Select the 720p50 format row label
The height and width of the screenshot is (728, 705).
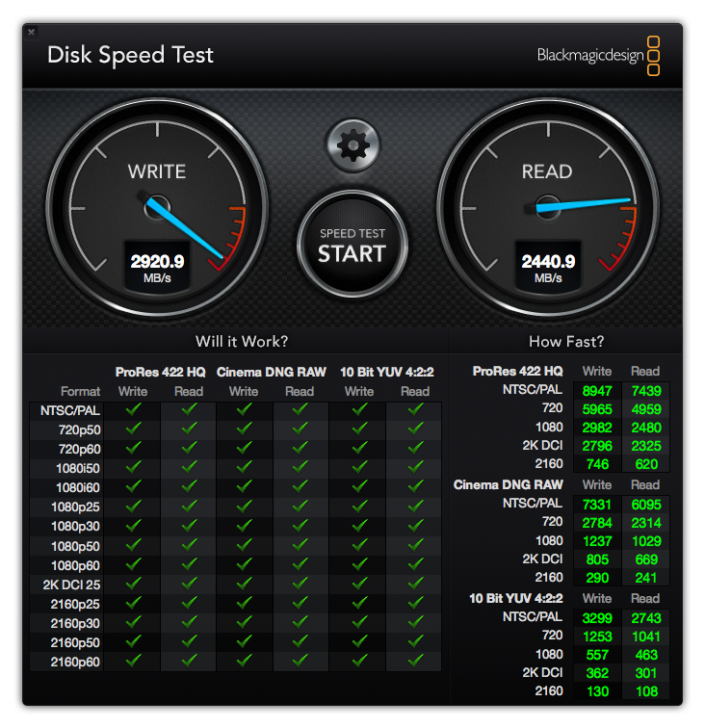coord(79,429)
